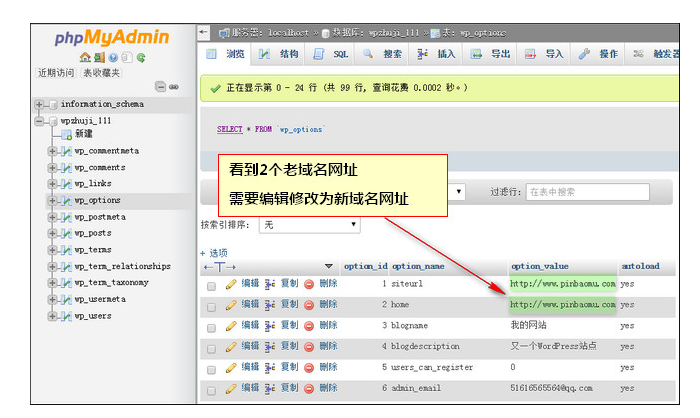Open the Structure (结构) tab
The height and width of the screenshot is (418, 700).
(x=279, y=54)
